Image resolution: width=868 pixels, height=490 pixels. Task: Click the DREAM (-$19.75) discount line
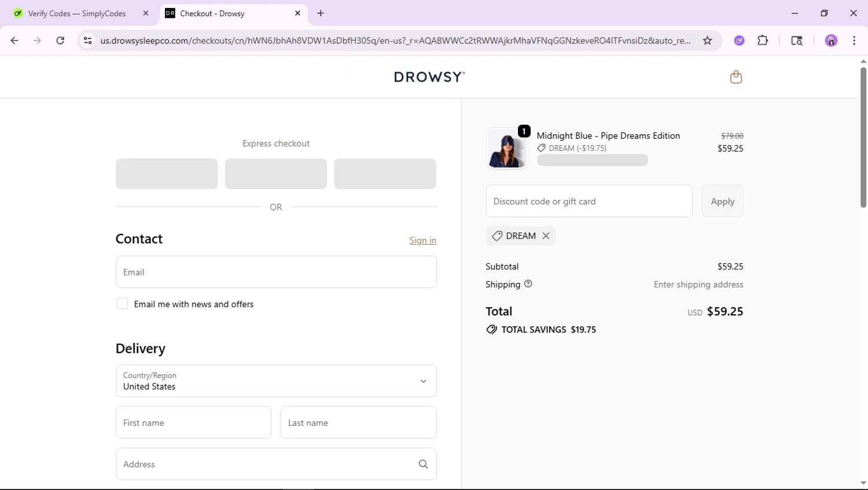pyautogui.click(x=578, y=148)
